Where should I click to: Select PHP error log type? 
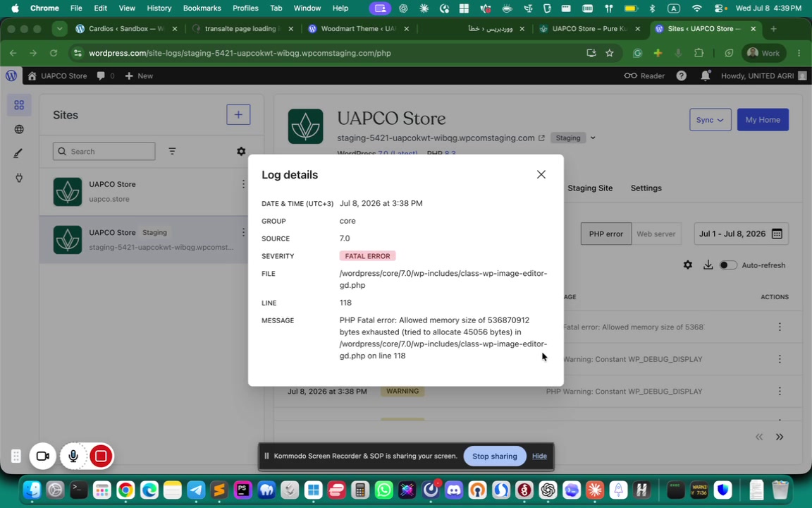pyautogui.click(x=606, y=234)
